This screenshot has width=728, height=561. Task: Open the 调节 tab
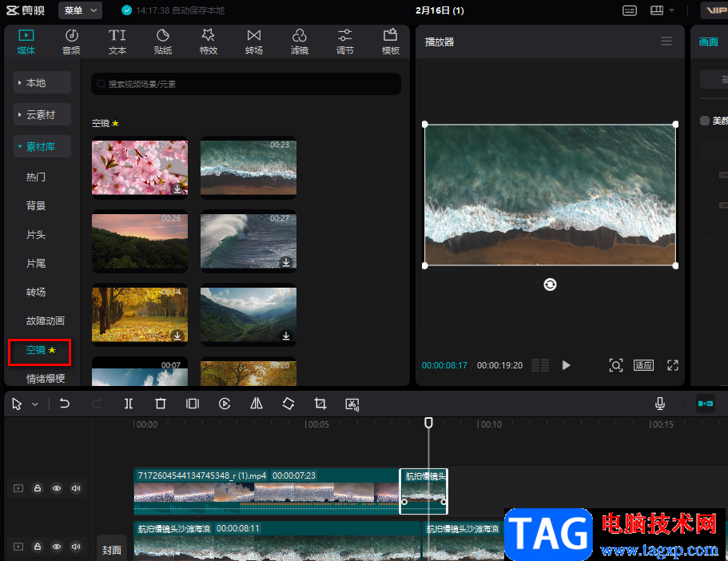(345, 42)
